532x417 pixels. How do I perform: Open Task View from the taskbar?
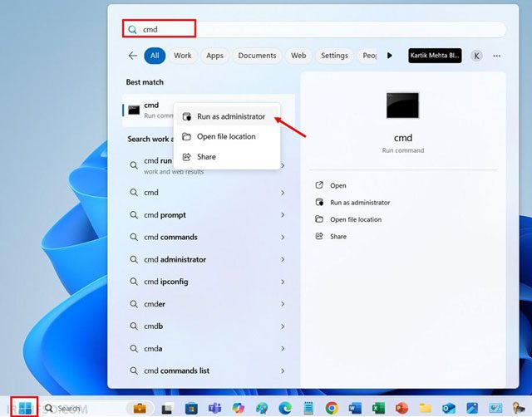pos(166,409)
